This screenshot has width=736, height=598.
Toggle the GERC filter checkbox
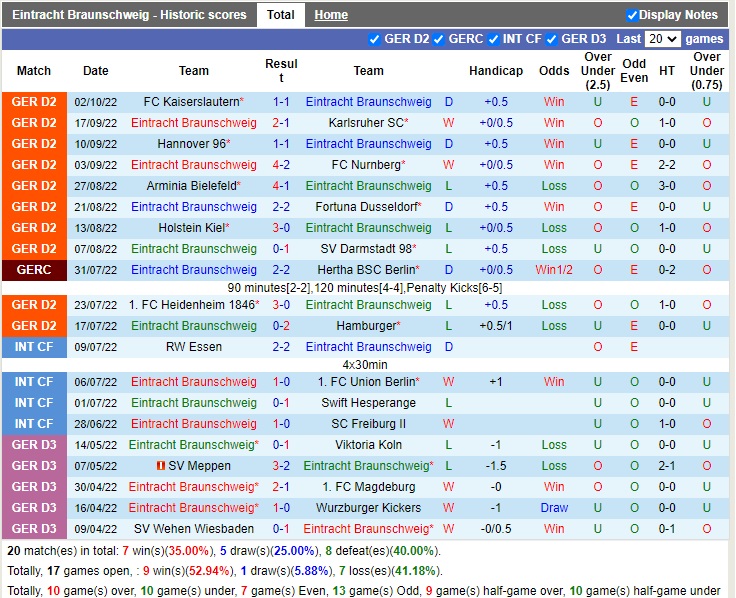439,39
